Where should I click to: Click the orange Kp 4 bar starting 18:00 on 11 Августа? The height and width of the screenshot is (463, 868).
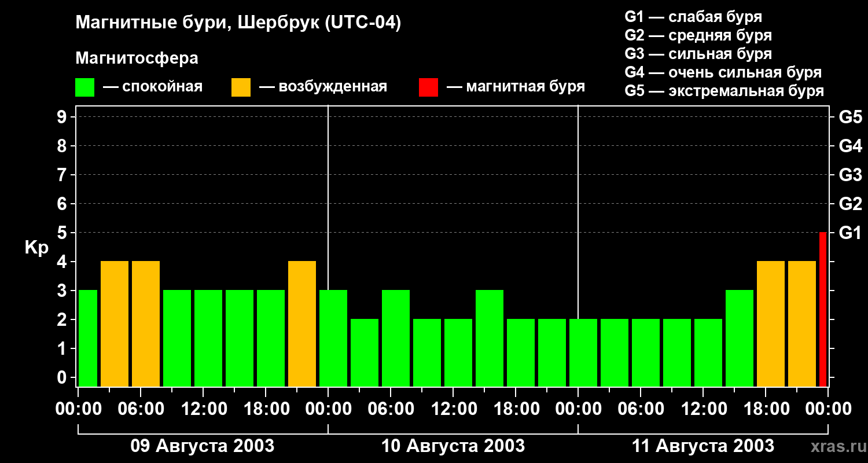(x=771, y=324)
